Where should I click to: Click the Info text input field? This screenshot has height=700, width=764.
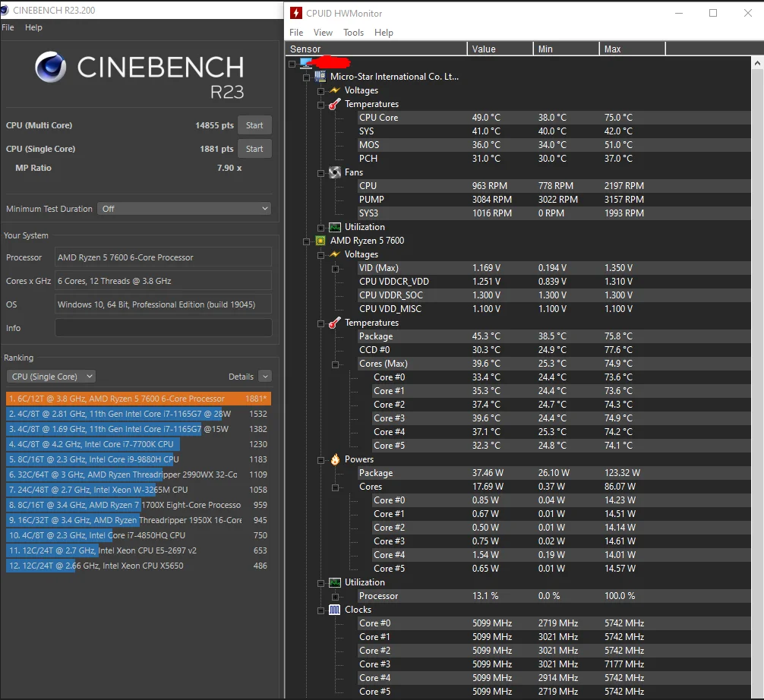point(163,328)
